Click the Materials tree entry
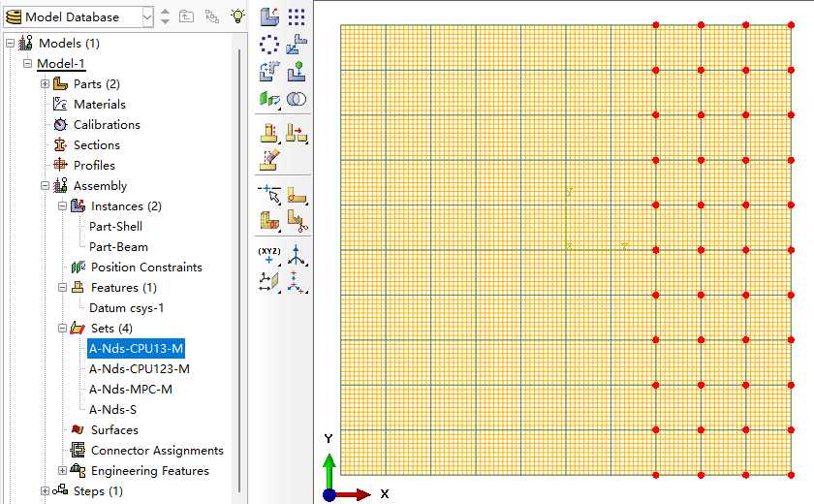This screenshot has width=814, height=504. pyautogui.click(x=100, y=105)
